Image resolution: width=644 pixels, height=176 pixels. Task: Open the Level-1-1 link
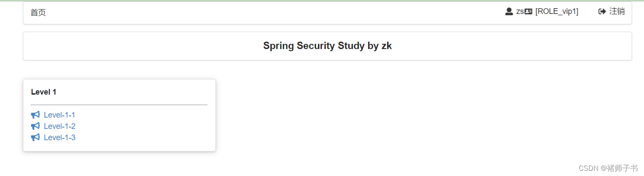tap(60, 115)
